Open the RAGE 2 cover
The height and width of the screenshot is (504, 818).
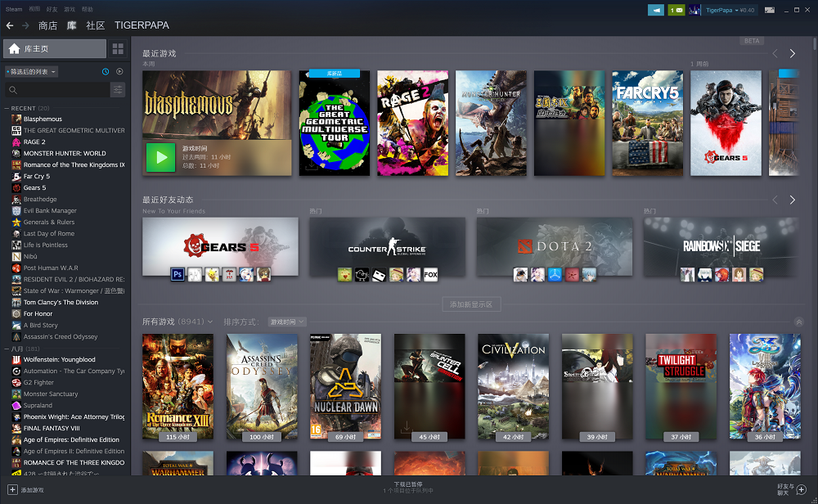click(412, 123)
